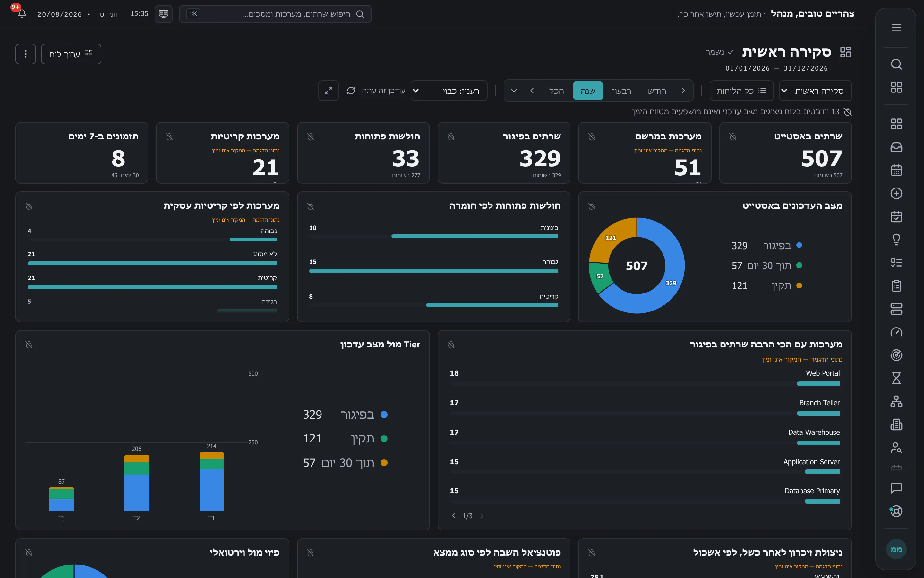The width and height of the screenshot is (924, 578).
Task: Open the sidebar hamburger menu
Action: tap(896, 28)
